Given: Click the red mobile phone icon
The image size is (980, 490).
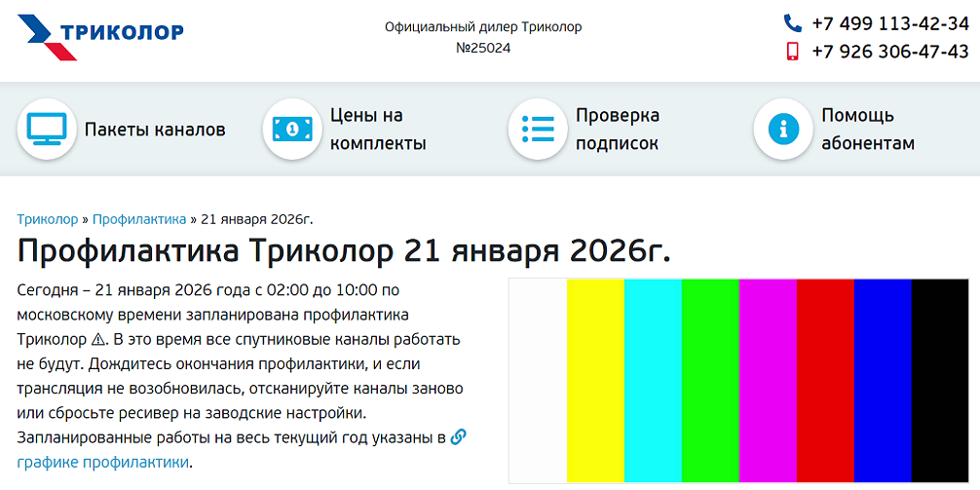Looking at the screenshot, I should 793,51.
